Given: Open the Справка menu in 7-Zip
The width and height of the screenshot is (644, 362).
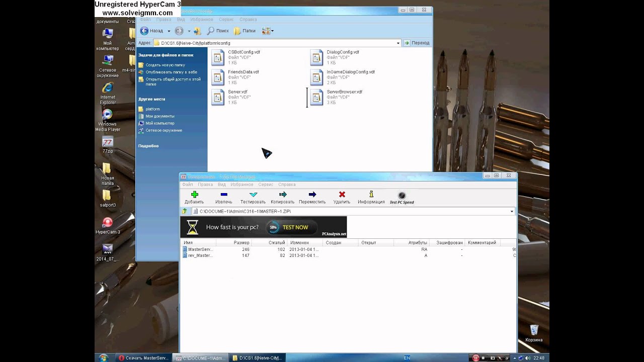Looking at the screenshot, I should coord(287,185).
